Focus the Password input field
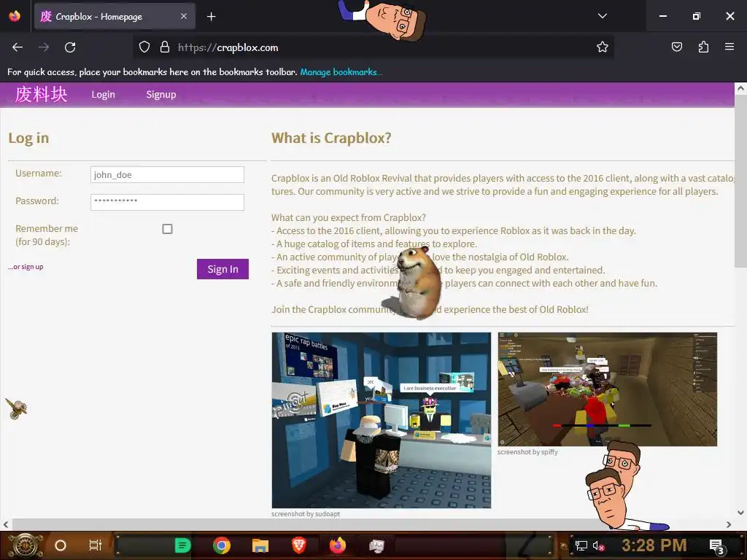The height and width of the screenshot is (560, 747). pos(167,202)
